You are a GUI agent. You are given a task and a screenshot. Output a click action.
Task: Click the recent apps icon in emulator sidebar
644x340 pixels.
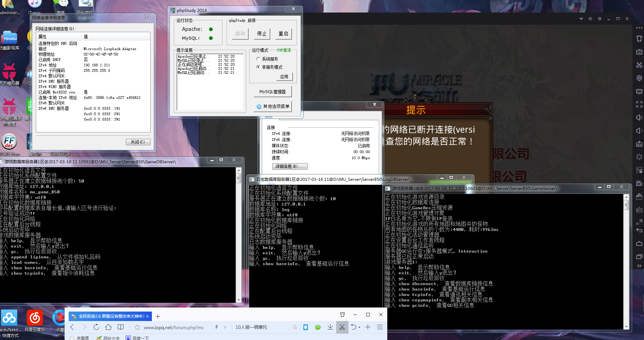(x=639, y=257)
